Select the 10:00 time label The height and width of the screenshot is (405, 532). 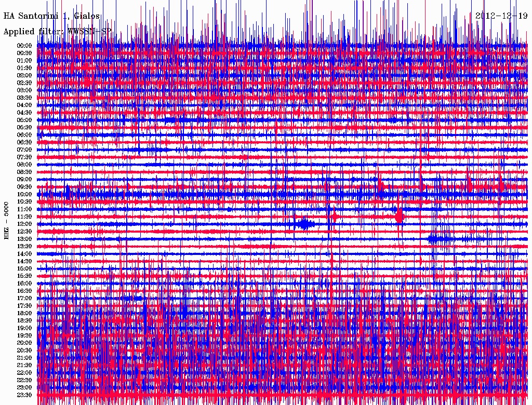24,194
